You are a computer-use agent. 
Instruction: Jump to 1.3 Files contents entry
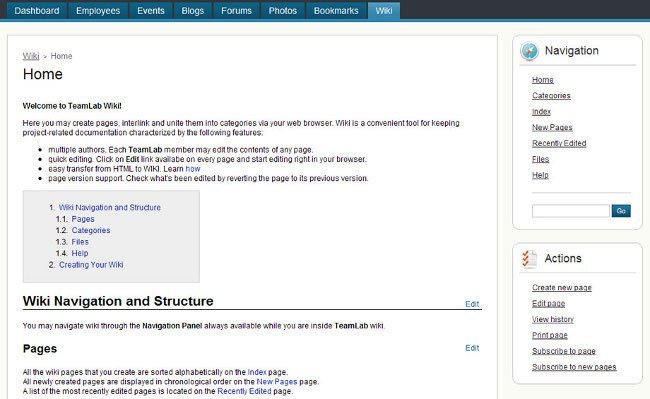click(80, 242)
